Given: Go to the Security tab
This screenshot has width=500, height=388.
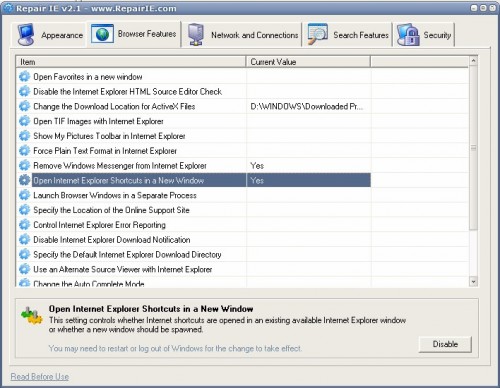Looking at the screenshot, I should pos(424,35).
